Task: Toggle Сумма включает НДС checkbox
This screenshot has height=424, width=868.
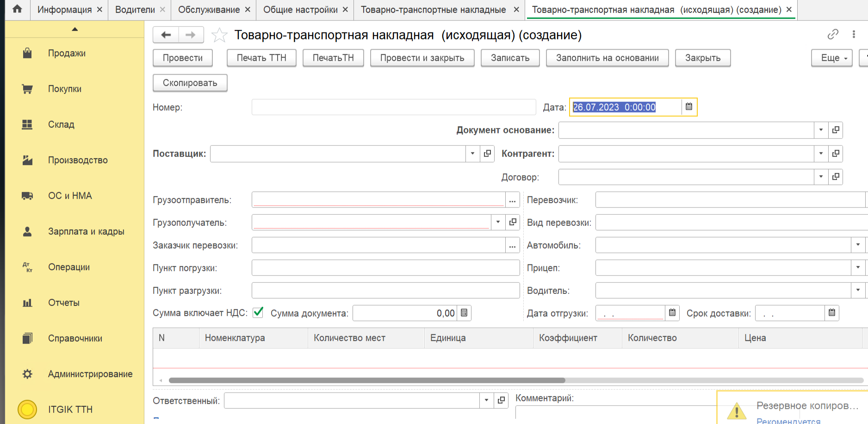Action: pos(258,313)
